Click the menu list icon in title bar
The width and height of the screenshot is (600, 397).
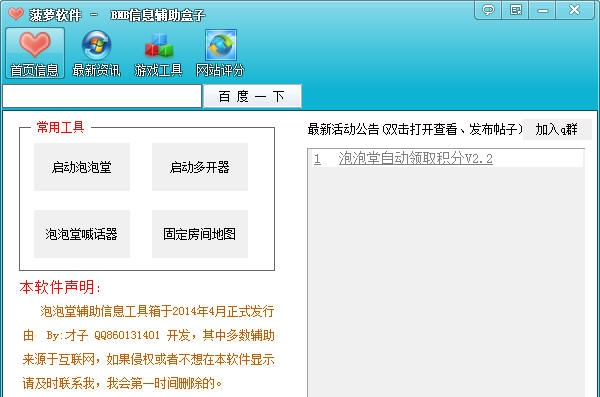coord(515,10)
